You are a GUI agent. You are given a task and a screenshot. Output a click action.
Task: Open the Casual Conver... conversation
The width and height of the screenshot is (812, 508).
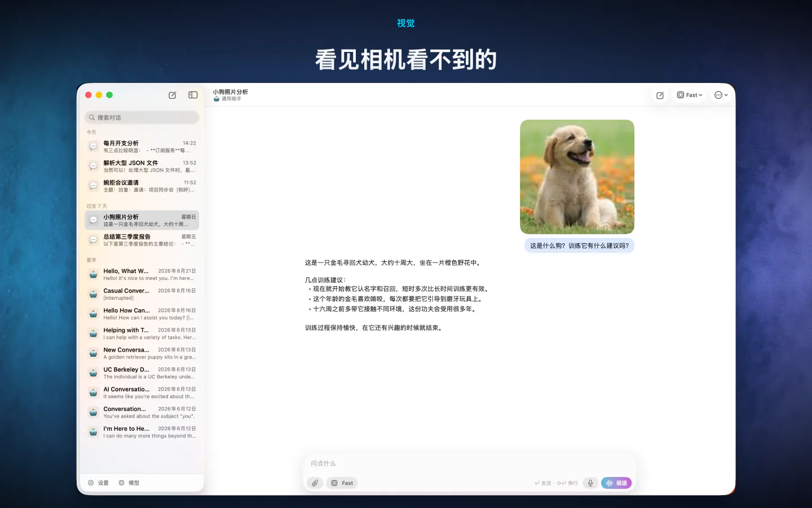pos(142,294)
